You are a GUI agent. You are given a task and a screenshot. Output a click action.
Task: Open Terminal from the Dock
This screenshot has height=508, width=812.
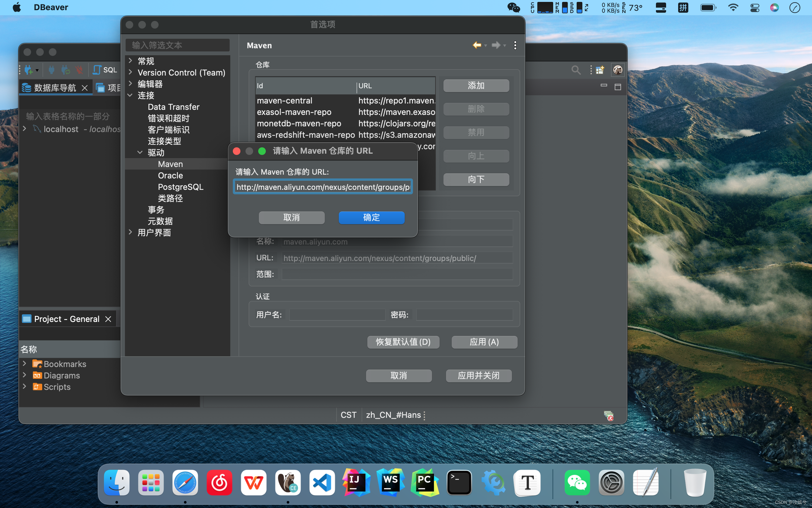coord(459,483)
